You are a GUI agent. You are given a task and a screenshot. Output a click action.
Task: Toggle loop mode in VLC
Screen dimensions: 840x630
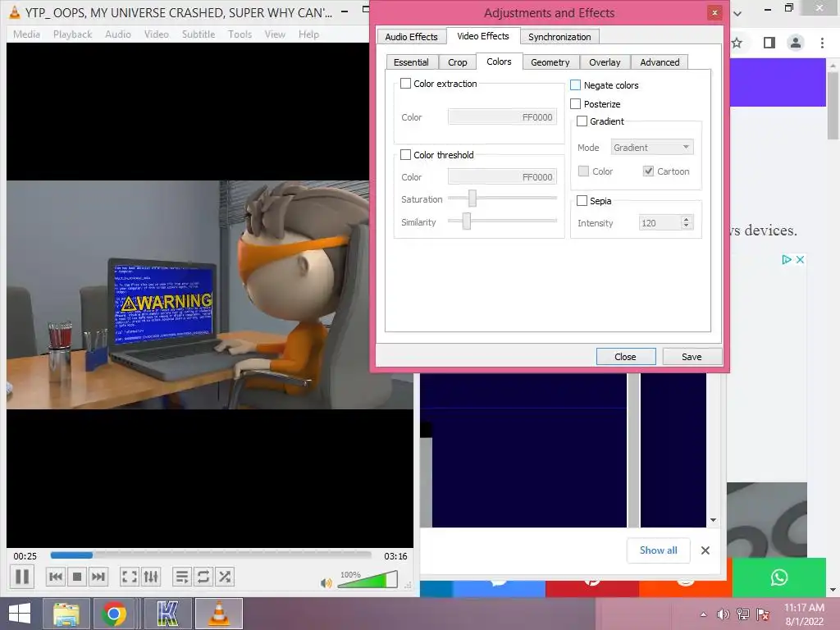click(203, 577)
